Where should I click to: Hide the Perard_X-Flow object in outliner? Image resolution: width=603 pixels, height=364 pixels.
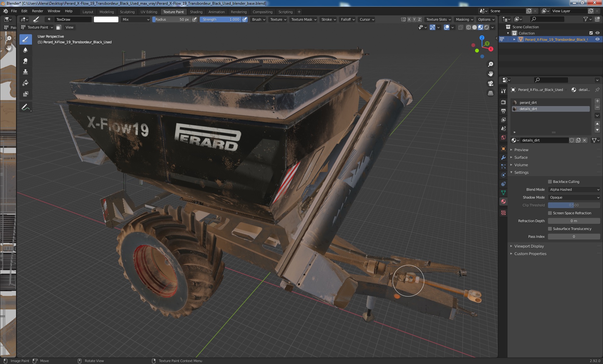coord(597,39)
